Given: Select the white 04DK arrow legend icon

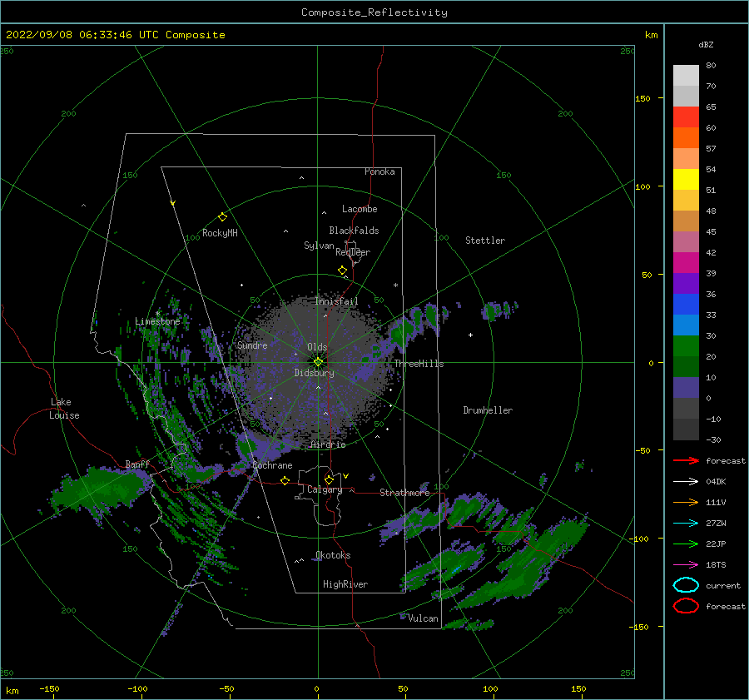Looking at the screenshot, I should 686,481.
